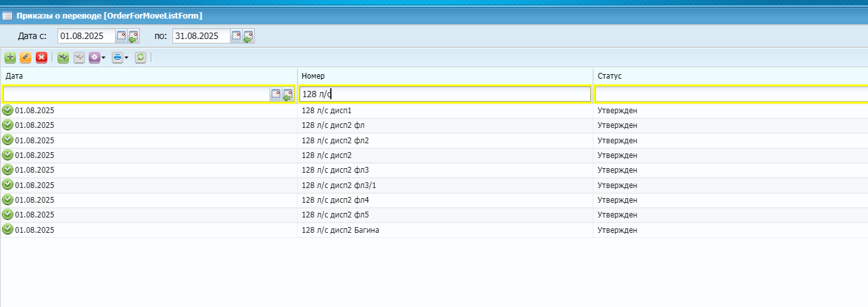Click approved status icon in '128 л/с дисп2 фл3/1' row
The image size is (868, 307).
click(8, 184)
